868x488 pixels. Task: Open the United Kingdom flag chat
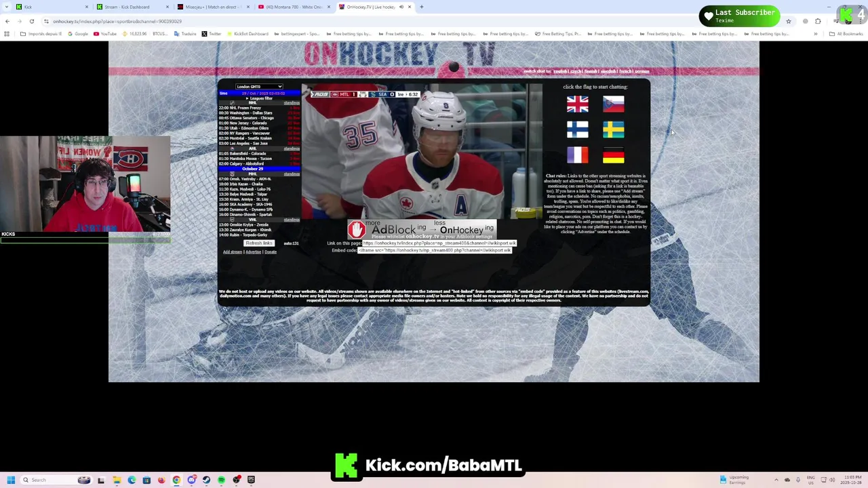point(578,104)
